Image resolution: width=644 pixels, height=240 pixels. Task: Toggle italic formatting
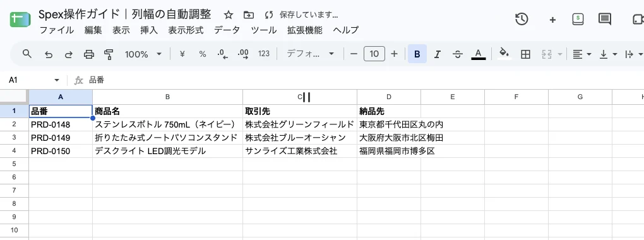coord(438,54)
